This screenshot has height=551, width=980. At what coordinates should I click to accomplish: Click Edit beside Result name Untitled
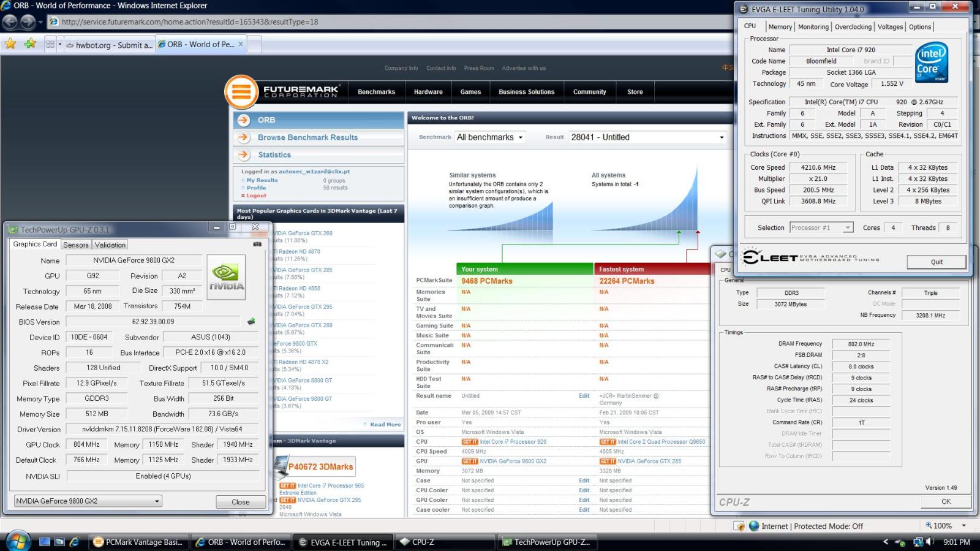(x=584, y=396)
